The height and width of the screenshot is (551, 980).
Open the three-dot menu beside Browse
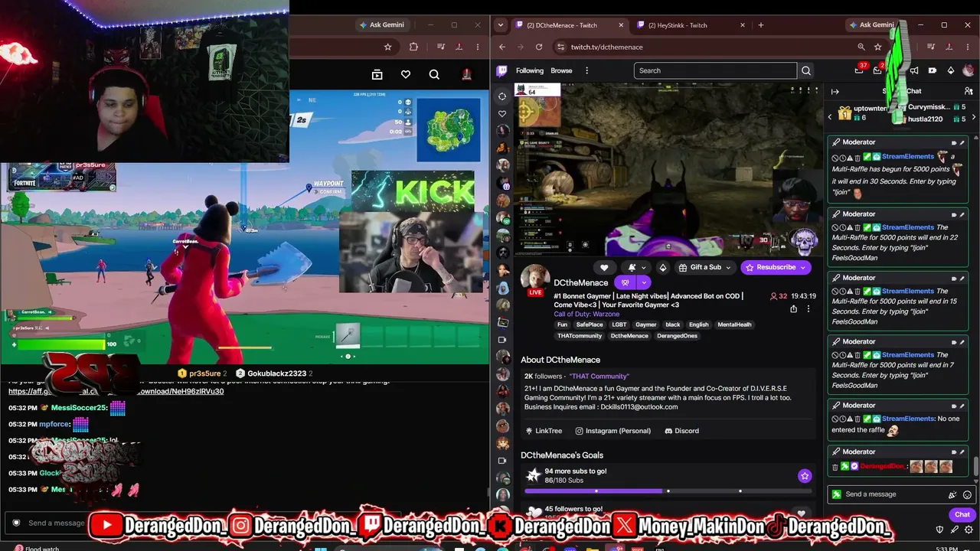587,70
